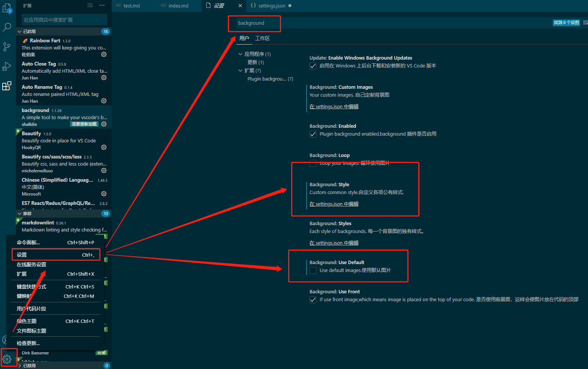Viewport: 588px width, 369px height.
Task: Open gear menu for Rainbow Fart extension
Action: click(104, 54)
